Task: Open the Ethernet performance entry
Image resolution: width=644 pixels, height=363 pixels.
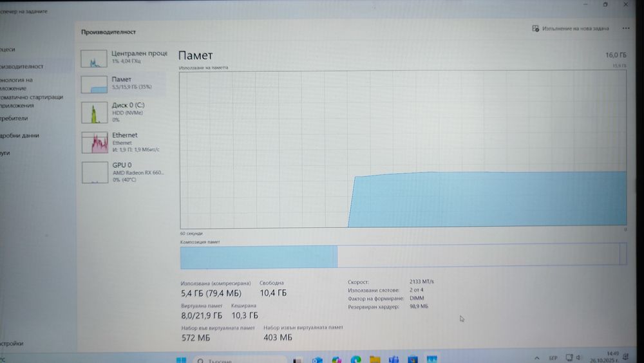Action: (124, 142)
